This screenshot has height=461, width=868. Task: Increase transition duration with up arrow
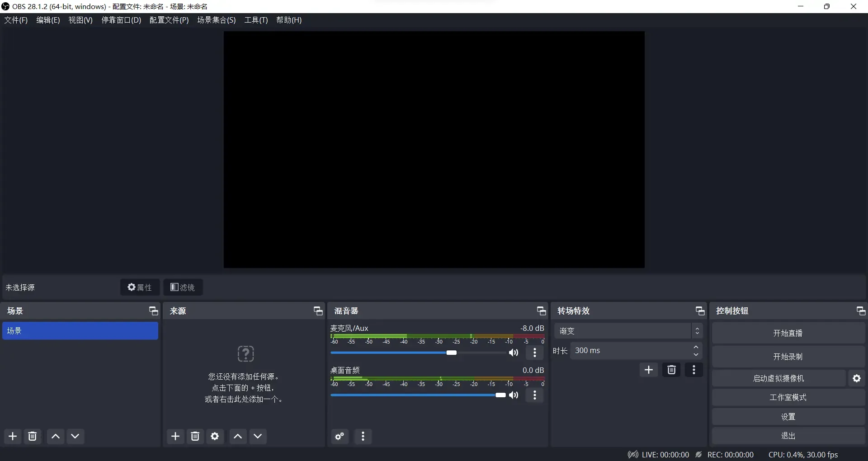[696, 347]
